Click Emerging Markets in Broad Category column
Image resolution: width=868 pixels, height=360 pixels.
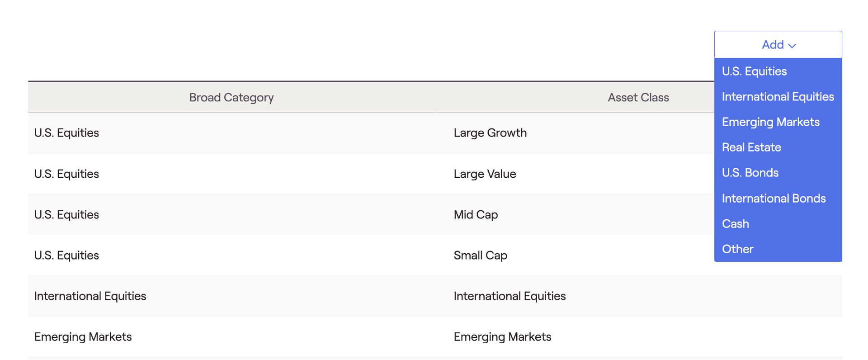tap(83, 336)
